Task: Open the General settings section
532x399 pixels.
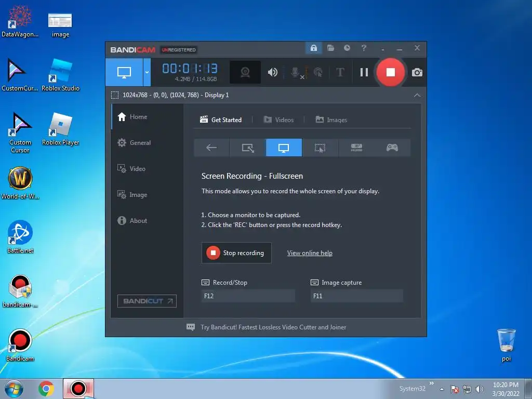Action: 147,143
